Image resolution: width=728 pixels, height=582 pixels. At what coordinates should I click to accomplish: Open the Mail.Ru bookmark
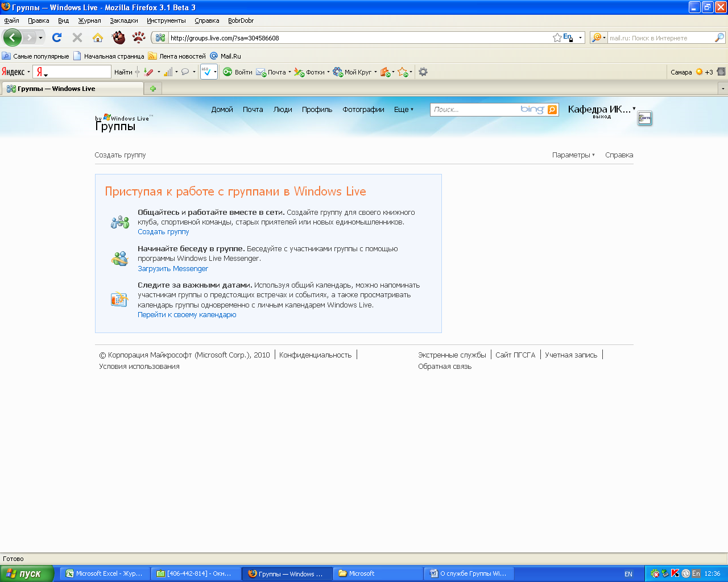click(226, 56)
